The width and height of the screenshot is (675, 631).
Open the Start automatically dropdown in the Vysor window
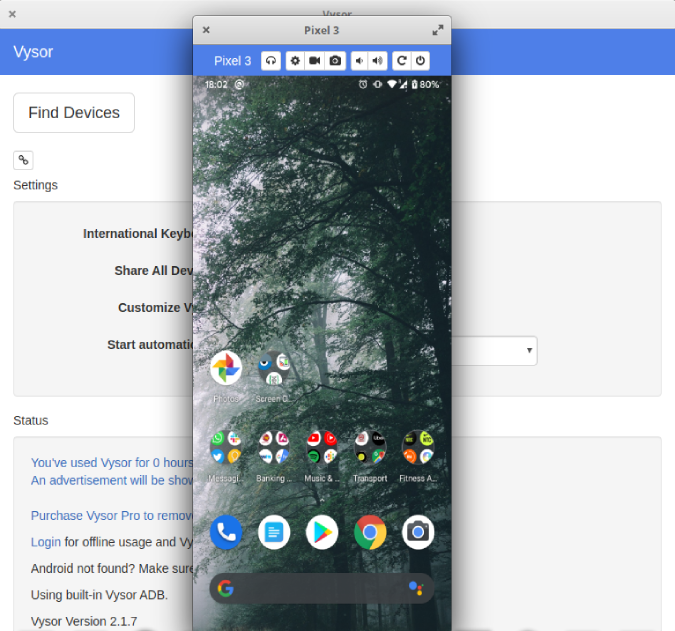tap(494, 351)
